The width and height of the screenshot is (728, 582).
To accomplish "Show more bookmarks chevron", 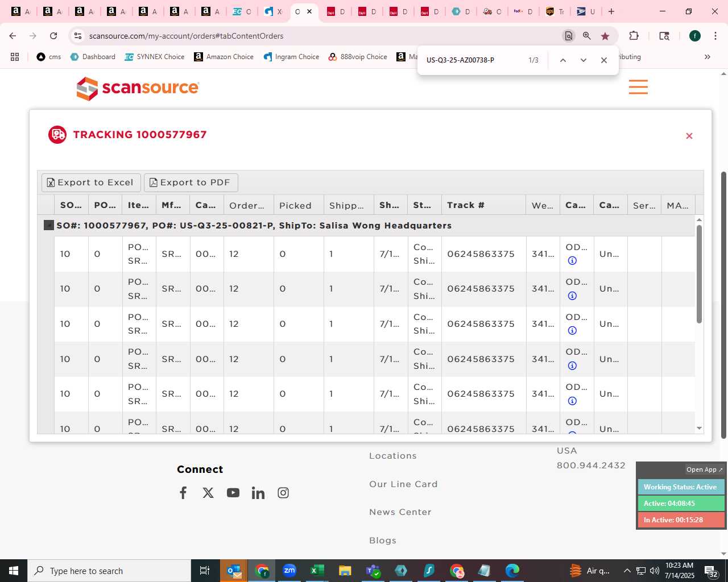I will [708, 57].
